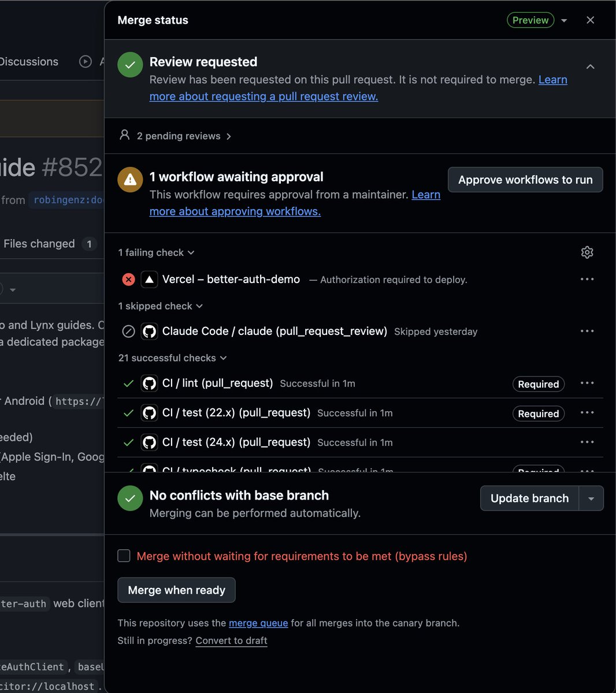Screen dimensions: 616x693
Task: Click the green Preview badge
Action: [530, 20]
